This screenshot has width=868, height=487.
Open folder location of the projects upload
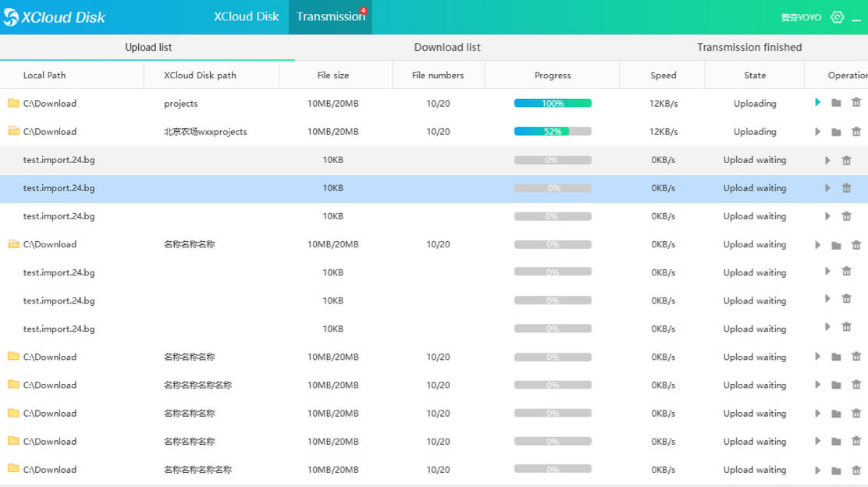837,103
